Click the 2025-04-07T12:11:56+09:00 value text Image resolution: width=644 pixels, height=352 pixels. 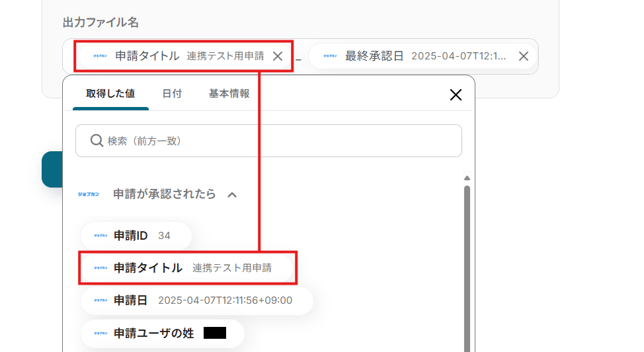(x=225, y=300)
